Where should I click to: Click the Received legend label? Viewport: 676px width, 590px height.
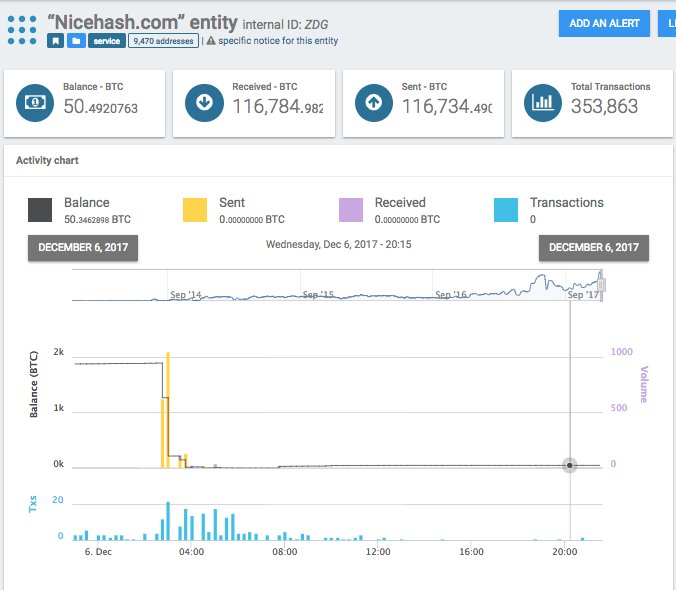coord(400,203)
